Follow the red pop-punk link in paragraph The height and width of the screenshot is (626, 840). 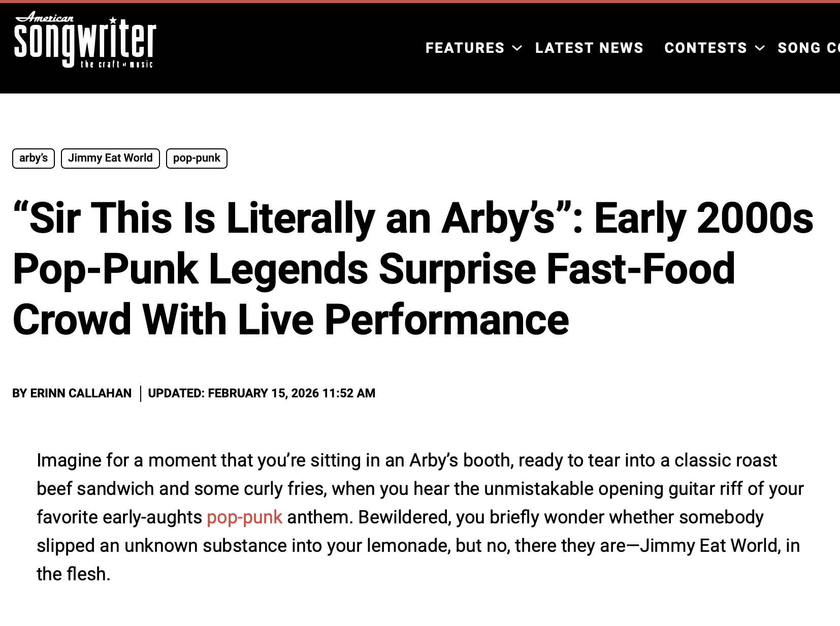click(244, 517)
